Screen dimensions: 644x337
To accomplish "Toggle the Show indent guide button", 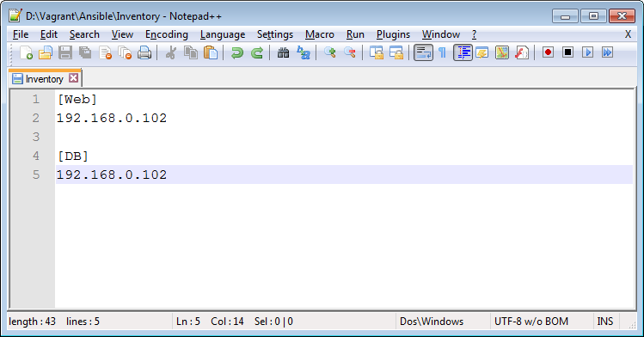I will [x=463, y=52].
